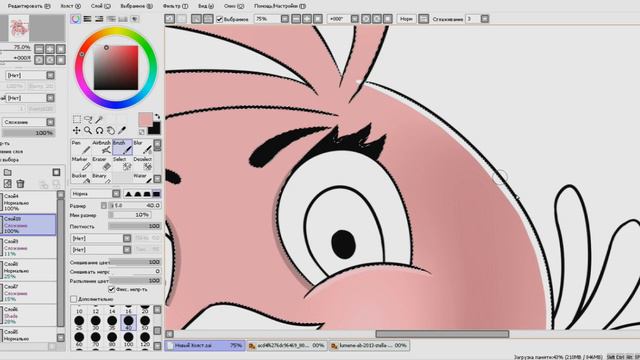The width and height of the screenshot is (640, 360).
Task: Open the Редактировать menu
Action: tap(29, 6)
